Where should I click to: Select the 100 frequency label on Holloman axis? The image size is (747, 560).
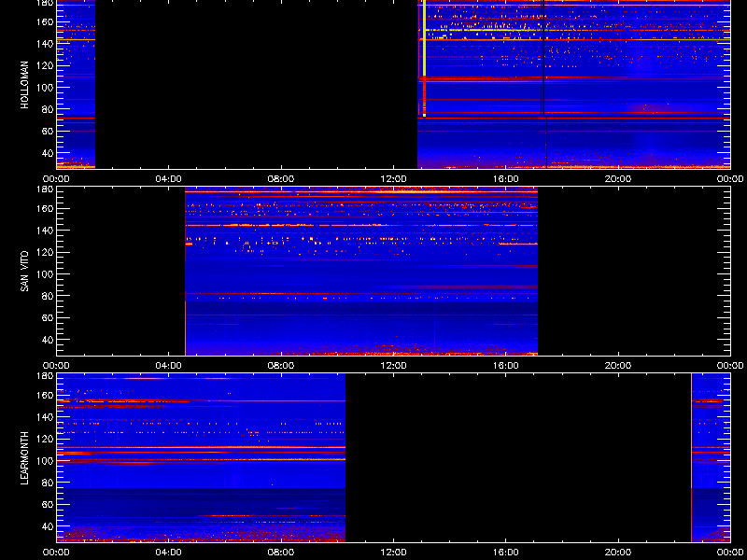pos(47,88)
